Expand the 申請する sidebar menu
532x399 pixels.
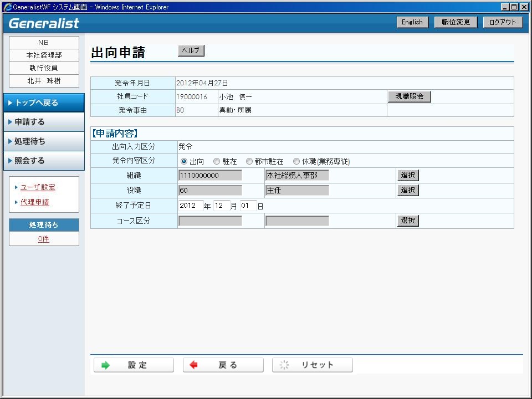point(44,122)
